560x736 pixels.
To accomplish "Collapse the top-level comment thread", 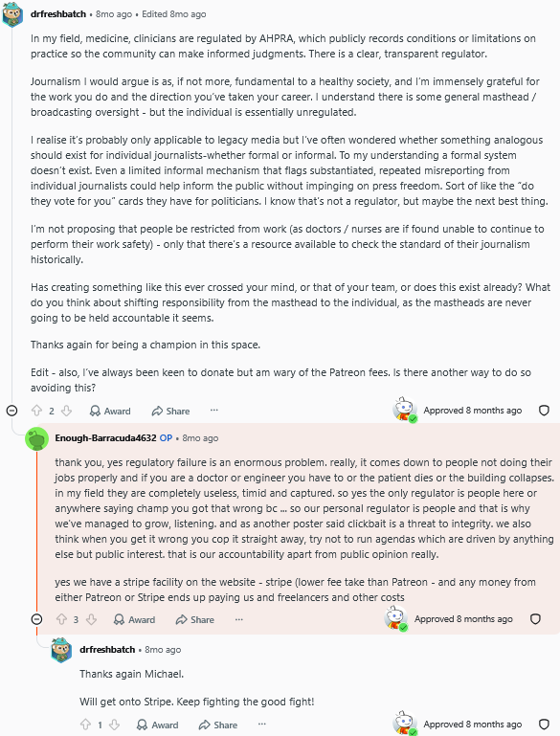I will coord(12,411).
